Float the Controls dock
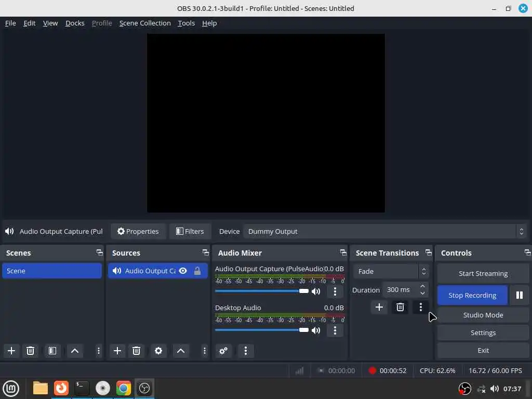Image resolution: width=532 pixels, height=399 pixels. click(527, 252)
